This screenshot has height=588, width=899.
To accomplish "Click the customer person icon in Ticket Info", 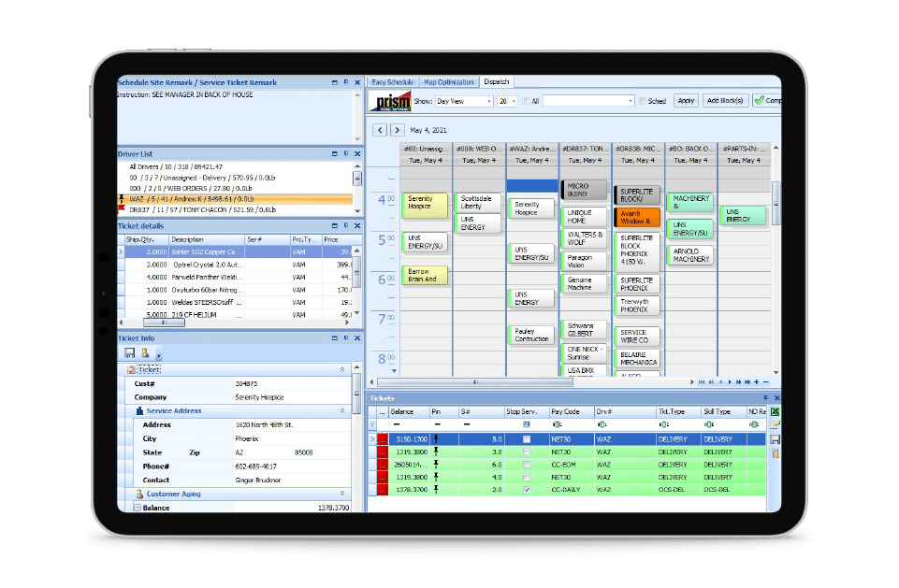I will click(x=145, y=352).
